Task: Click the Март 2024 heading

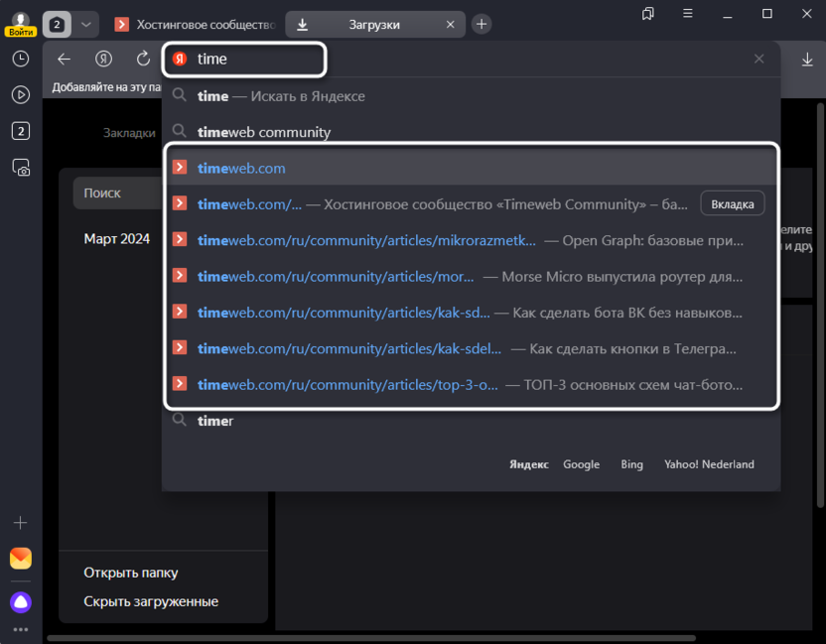Action: point(116,239)
